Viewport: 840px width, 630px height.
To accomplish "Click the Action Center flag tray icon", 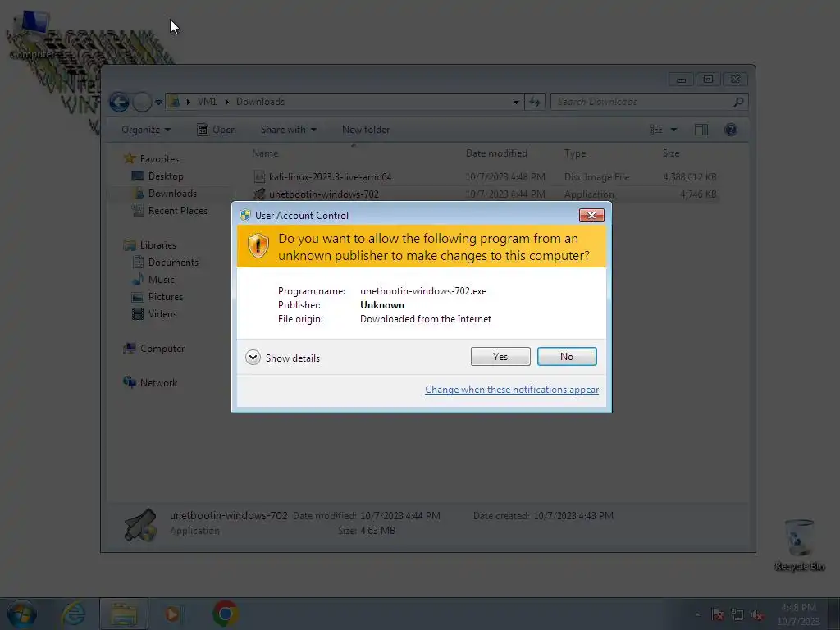I will tap(718, 614).
